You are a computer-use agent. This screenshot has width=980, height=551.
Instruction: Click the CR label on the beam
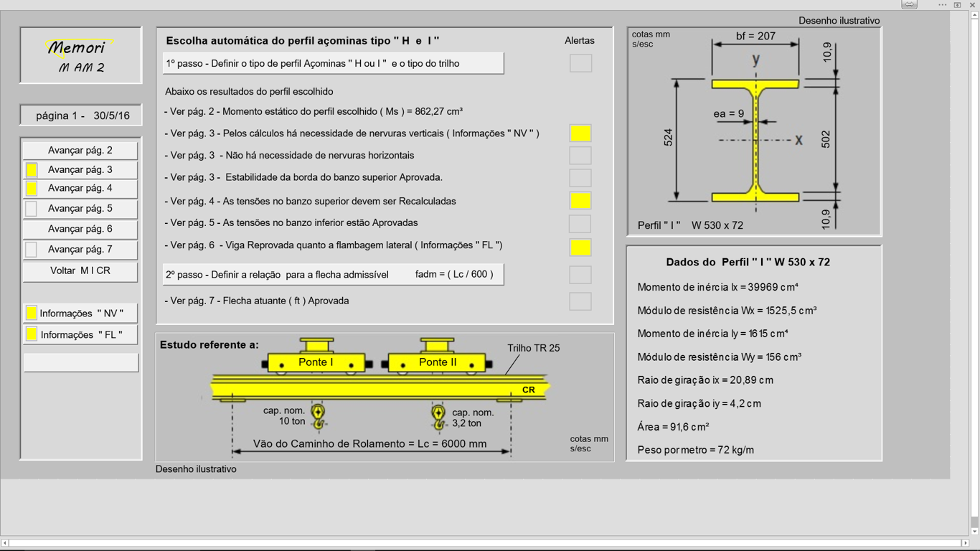coord(529,390)
